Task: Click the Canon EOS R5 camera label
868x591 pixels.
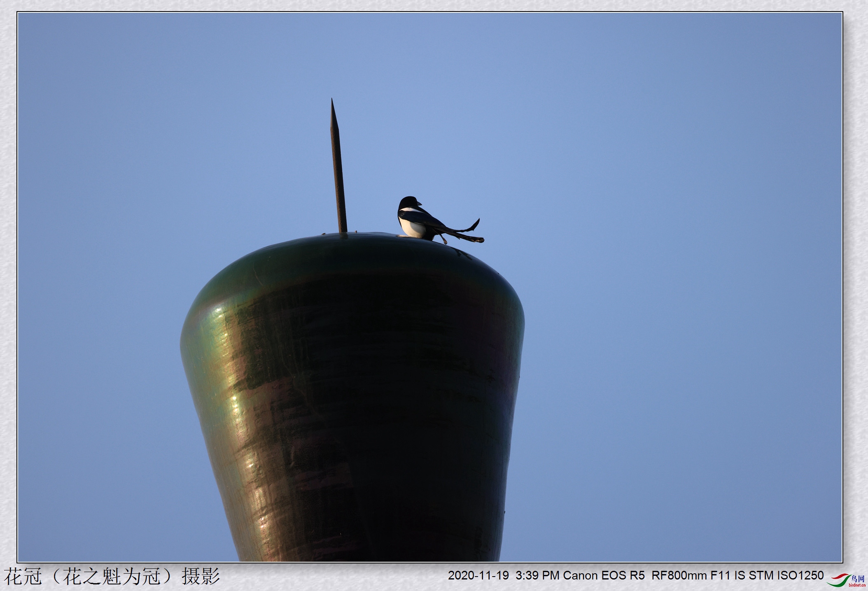Action: (604, 575)
